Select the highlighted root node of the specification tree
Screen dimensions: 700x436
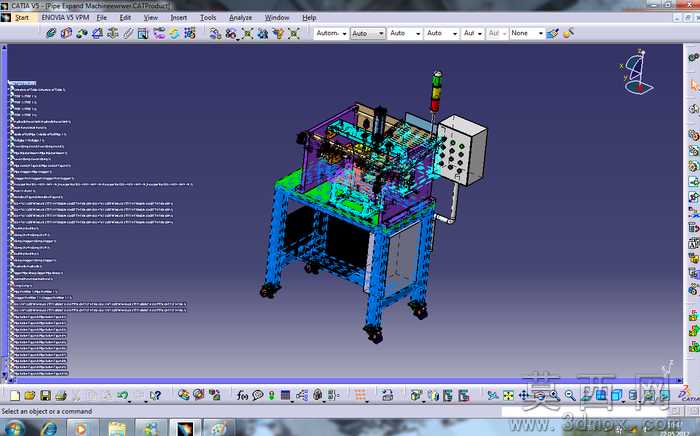click(23, 83)
